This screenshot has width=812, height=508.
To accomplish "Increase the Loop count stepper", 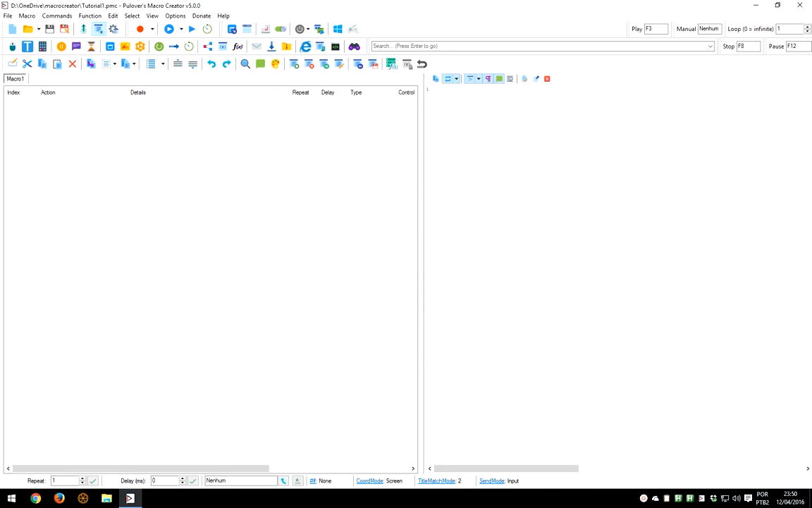I will point(807,26).
